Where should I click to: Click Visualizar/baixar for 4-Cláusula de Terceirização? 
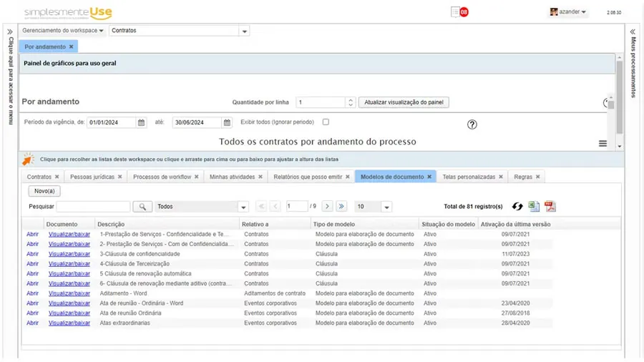tap(69, 264)
